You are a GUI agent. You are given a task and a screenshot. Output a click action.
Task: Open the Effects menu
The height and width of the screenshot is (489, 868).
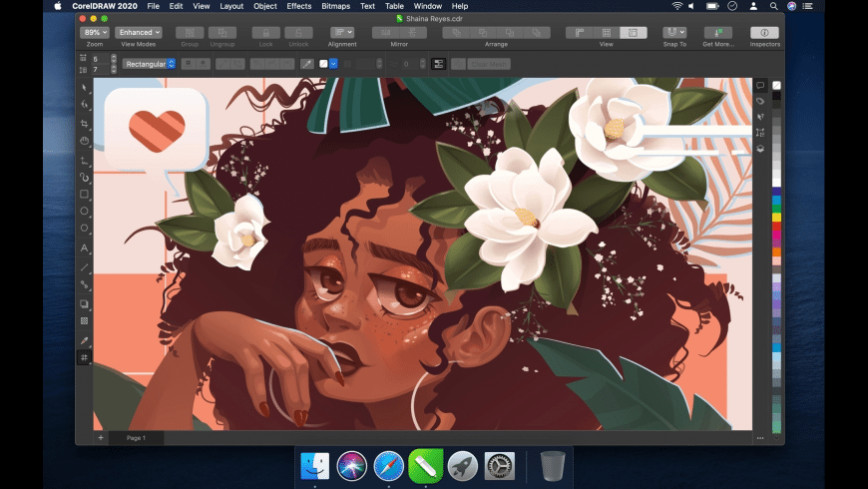click(x=299, y=6)
